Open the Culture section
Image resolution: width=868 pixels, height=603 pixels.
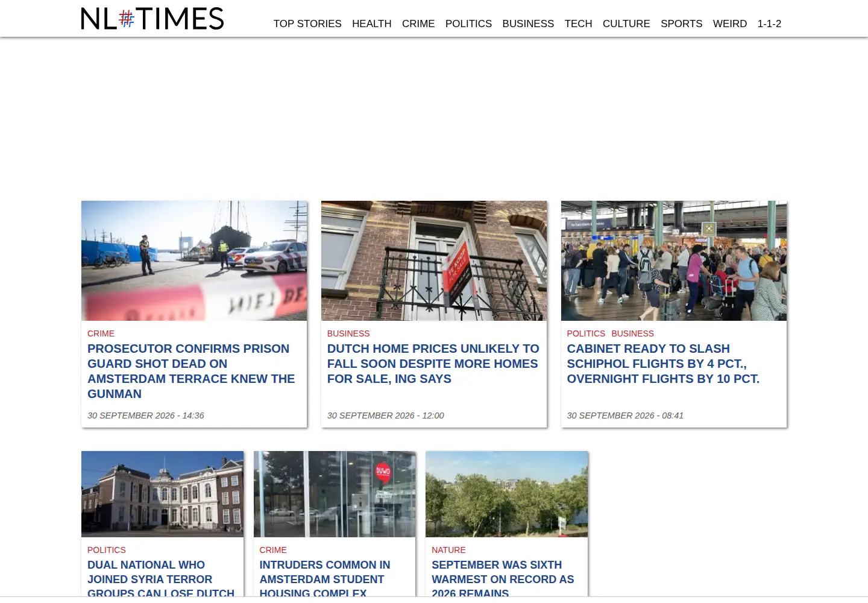(626, 24)
